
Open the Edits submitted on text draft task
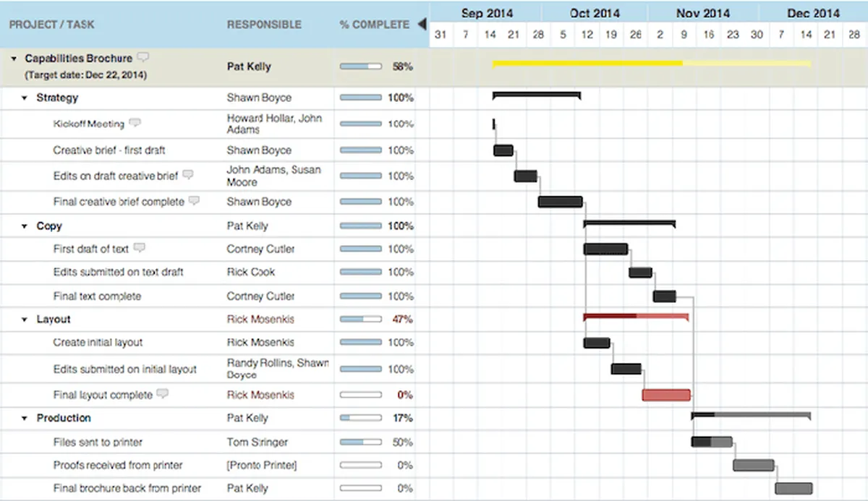(119, 273)
